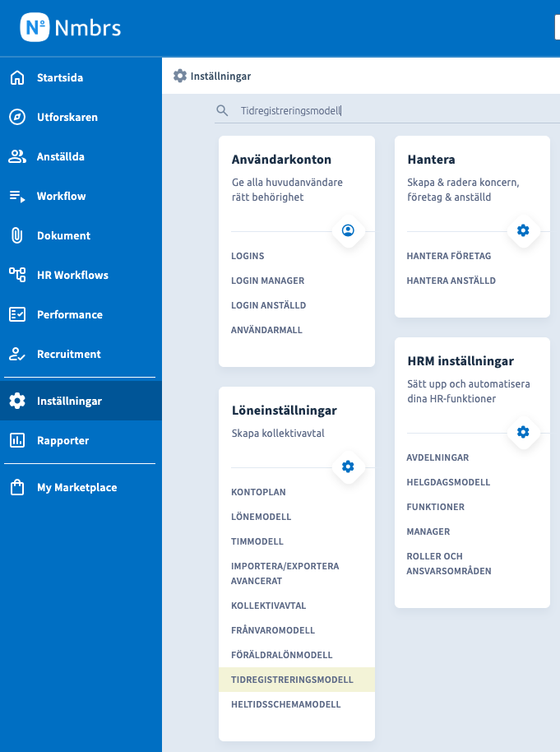The image size is (560, 752).
Task: Click the Löneinställningar gear icon
Action: 348,467
